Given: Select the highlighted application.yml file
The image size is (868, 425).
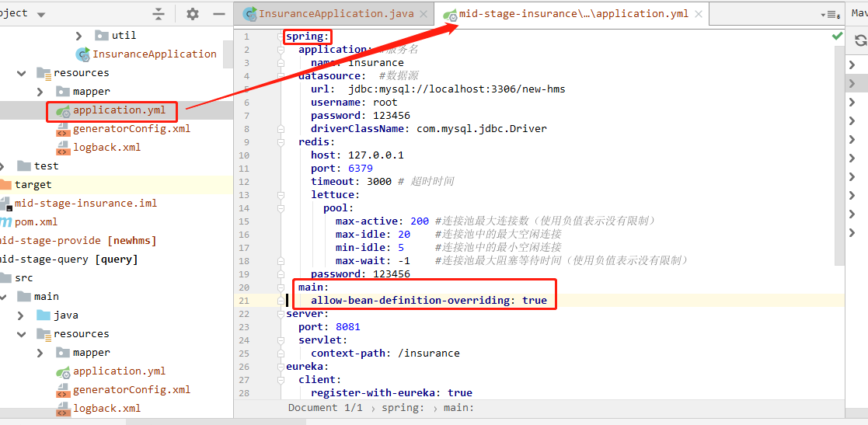Looking at the screenshot, I should 119,110.
